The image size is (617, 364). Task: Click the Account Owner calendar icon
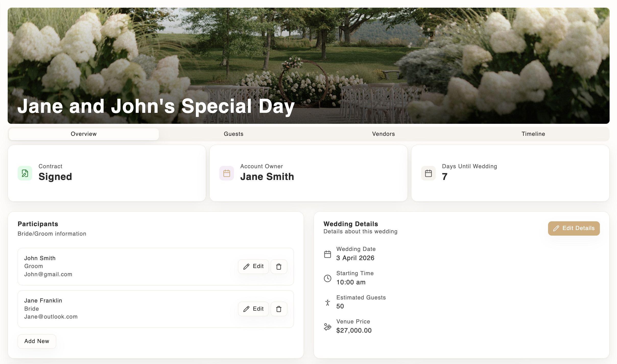tap(226, 173)
